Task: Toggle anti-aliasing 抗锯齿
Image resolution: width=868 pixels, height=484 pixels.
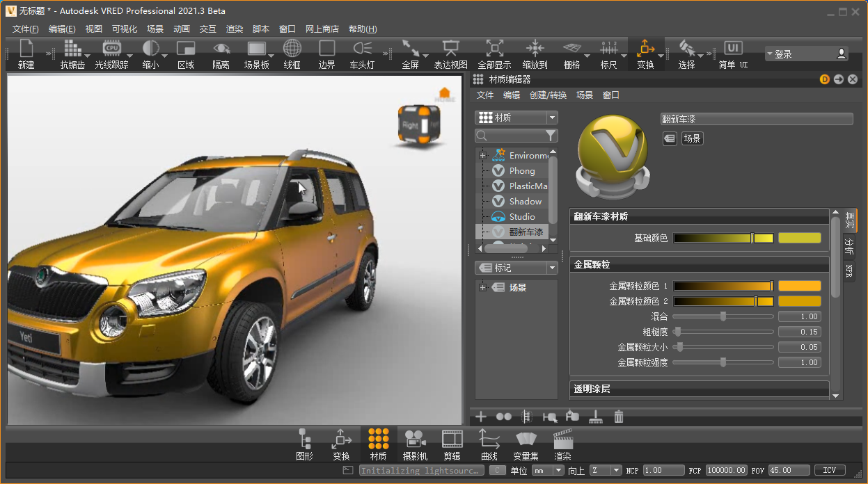Action: point(72,54)
